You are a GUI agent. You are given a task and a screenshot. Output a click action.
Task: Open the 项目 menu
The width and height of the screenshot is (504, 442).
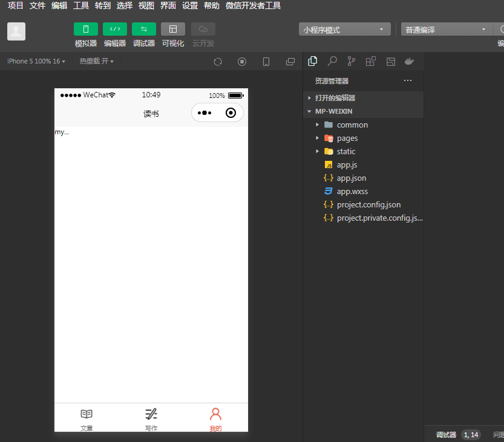pyautogui.click(x=16, y=5)
